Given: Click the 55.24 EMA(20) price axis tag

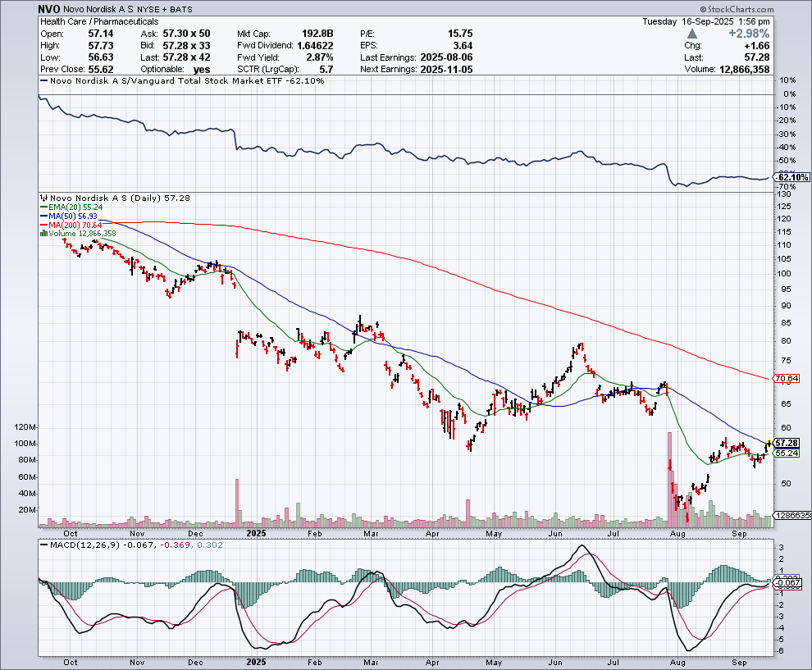Looking at the screenshot, I should click(787, 453).
